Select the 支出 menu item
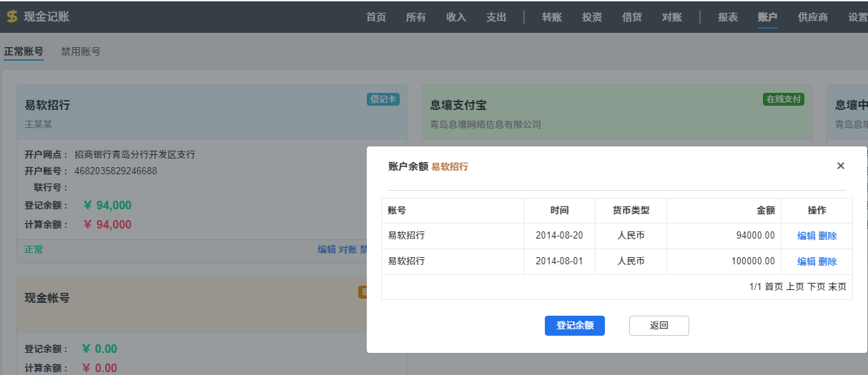This screenshot has height=375, width=868. point(496,17)
